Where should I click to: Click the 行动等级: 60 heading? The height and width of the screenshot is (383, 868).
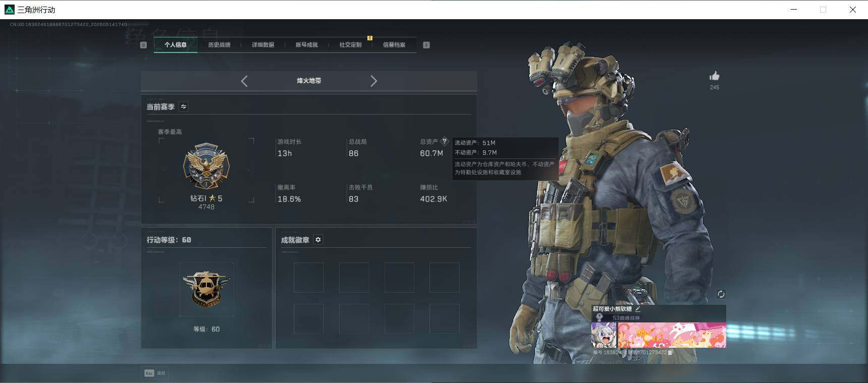(169, 240)
